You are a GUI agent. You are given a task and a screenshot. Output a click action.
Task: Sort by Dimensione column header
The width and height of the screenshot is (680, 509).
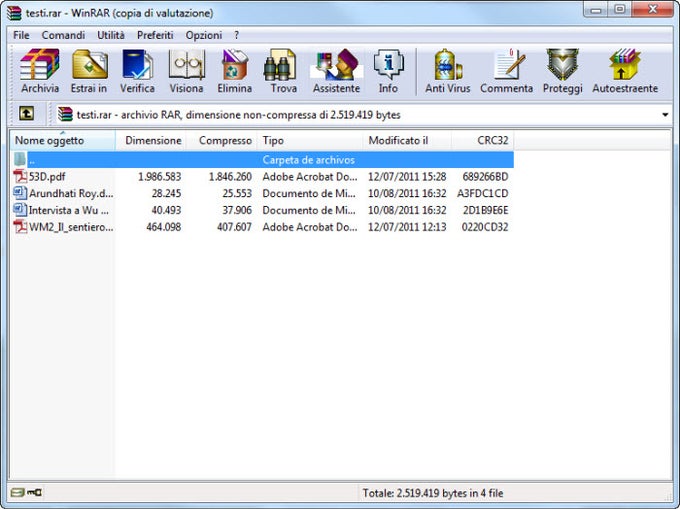coord(151,140)
